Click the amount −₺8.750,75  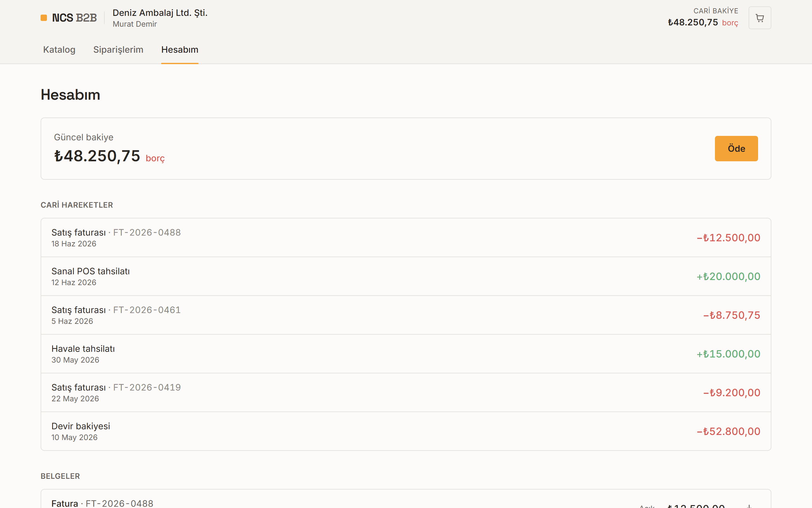(x=732, y=315)
